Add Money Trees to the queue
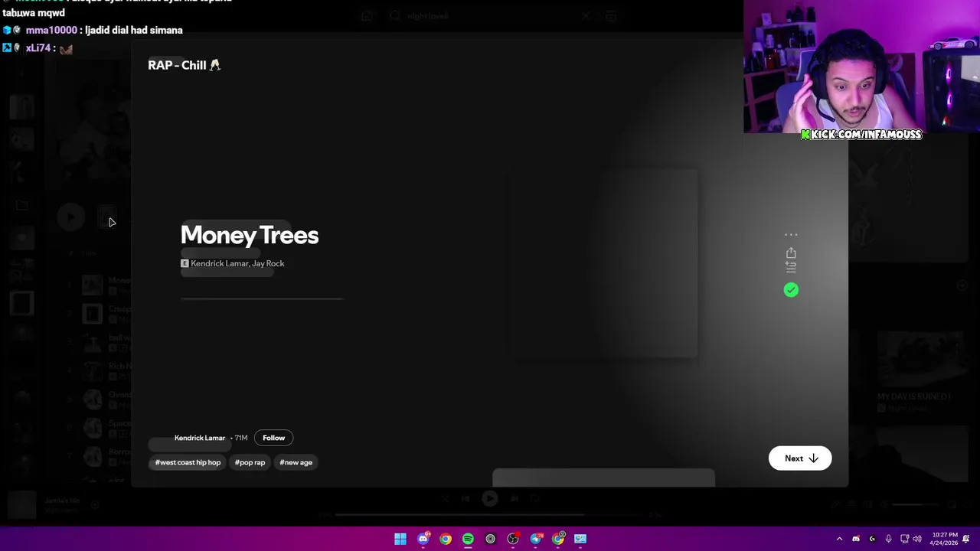980x551 pixels. [791, 266]
